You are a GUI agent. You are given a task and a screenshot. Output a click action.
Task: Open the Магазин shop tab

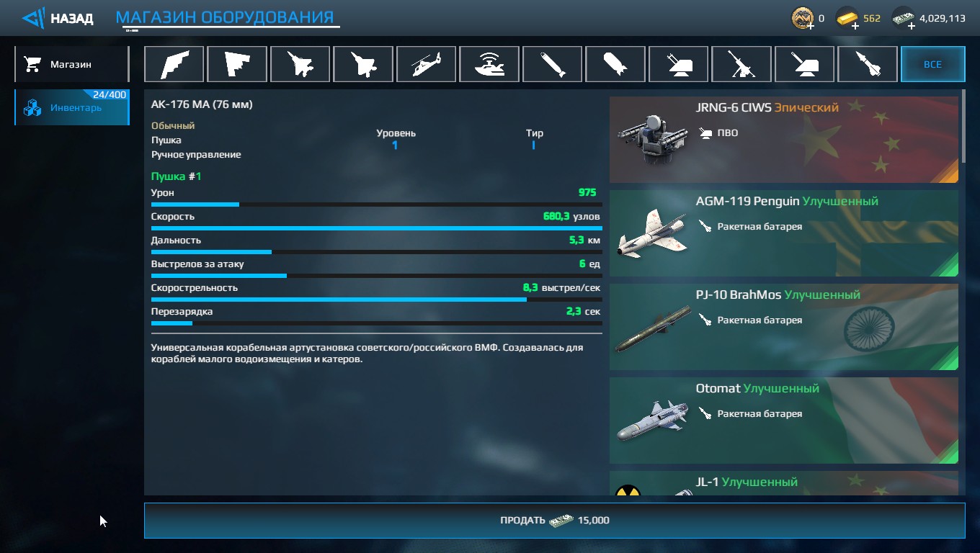(71, 64)
